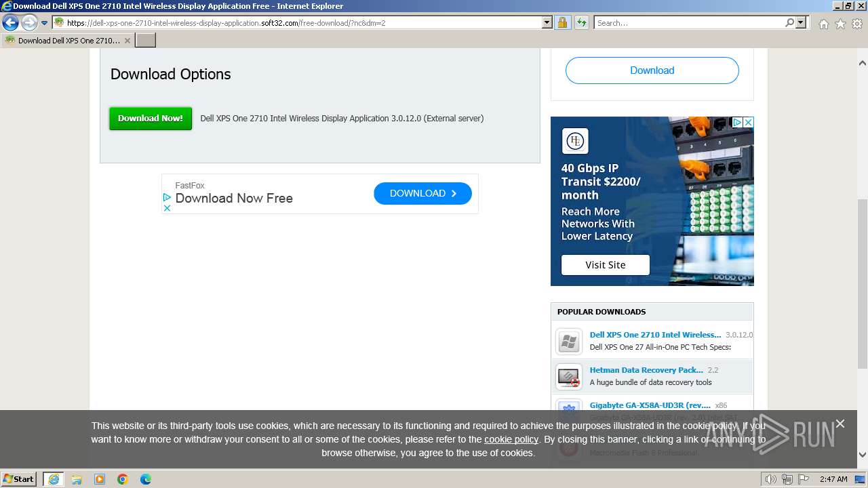Open the cookie policy link

click(511, 439)
